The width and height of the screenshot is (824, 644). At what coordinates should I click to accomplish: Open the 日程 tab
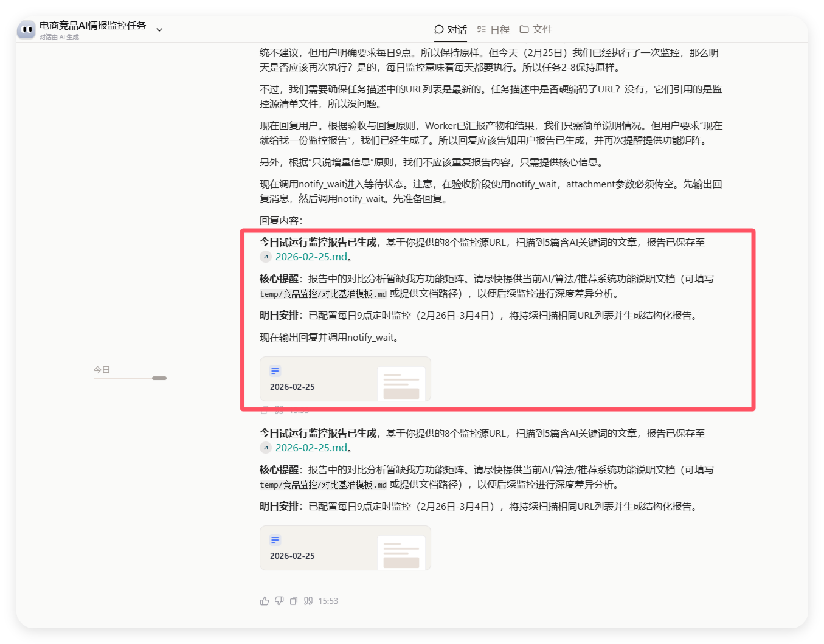[493, 29]
